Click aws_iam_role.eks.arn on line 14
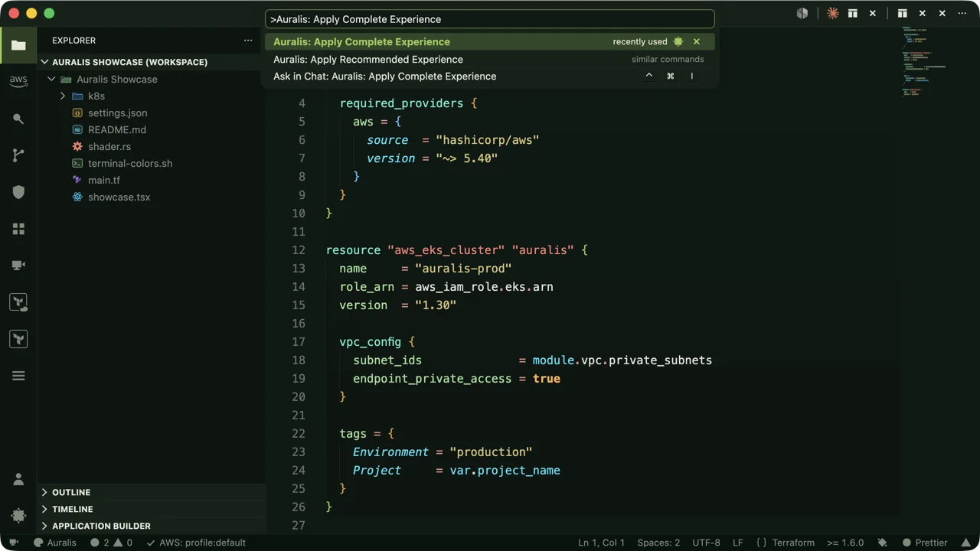The width and height of the screenshot is (980, 551). click(484, 287)
